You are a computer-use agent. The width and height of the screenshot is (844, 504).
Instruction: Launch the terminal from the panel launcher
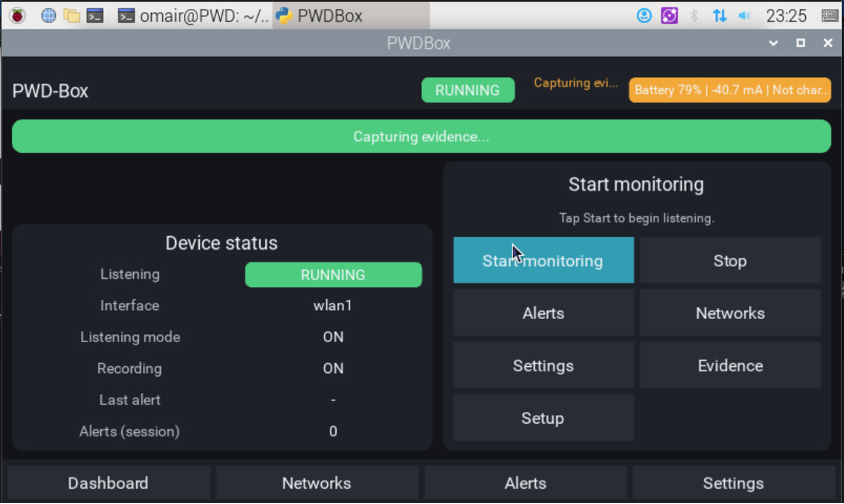point(95,16)
